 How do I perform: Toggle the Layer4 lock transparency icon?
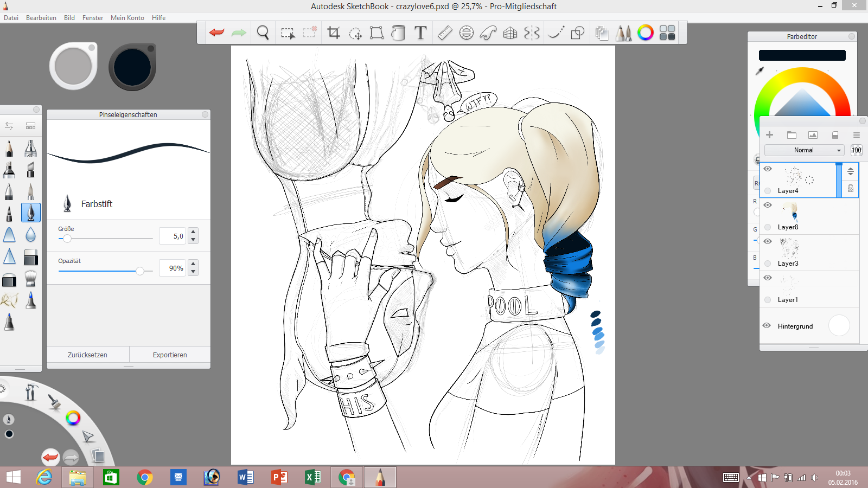point(851,189)
